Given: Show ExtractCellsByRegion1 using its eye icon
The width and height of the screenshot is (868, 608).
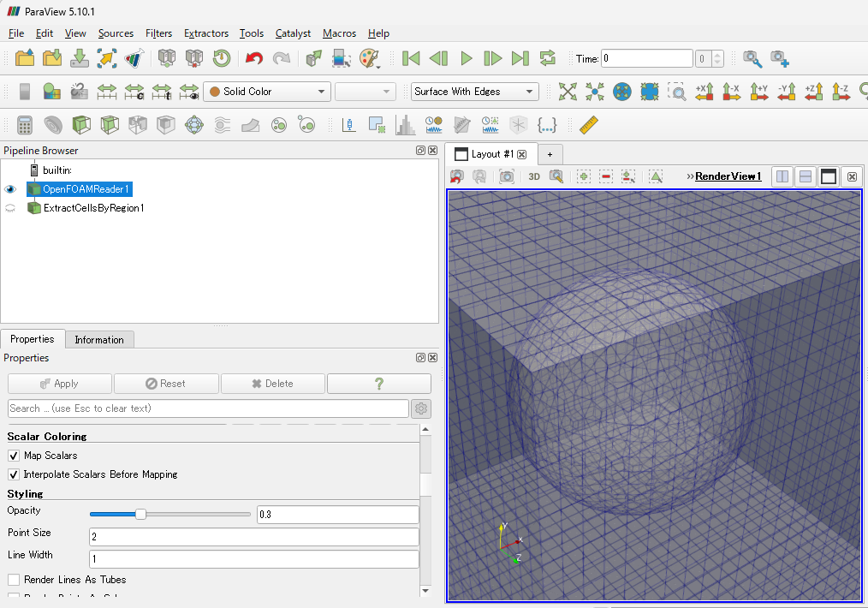Looking at the screenshot, I should (x=11, y=208).
